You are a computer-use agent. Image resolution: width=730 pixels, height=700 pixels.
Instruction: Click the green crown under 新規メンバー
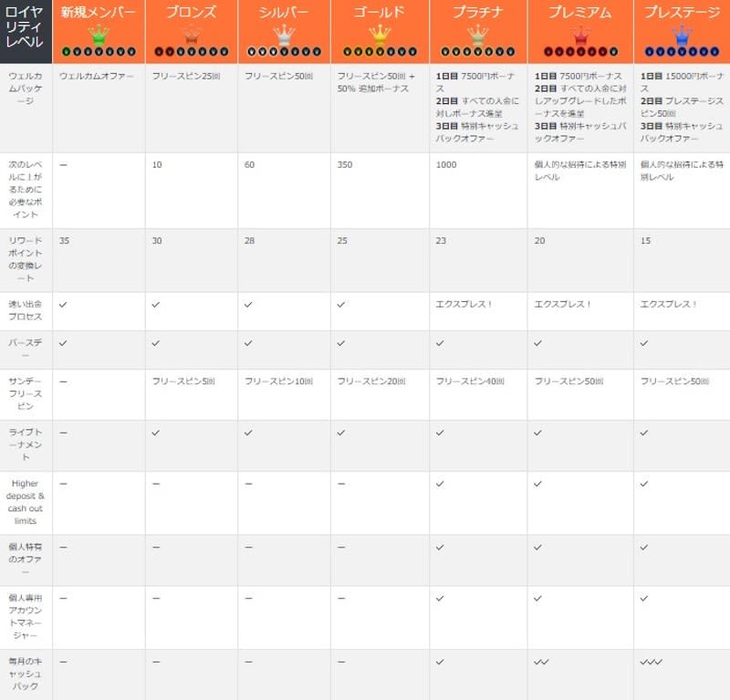[99, 35]
